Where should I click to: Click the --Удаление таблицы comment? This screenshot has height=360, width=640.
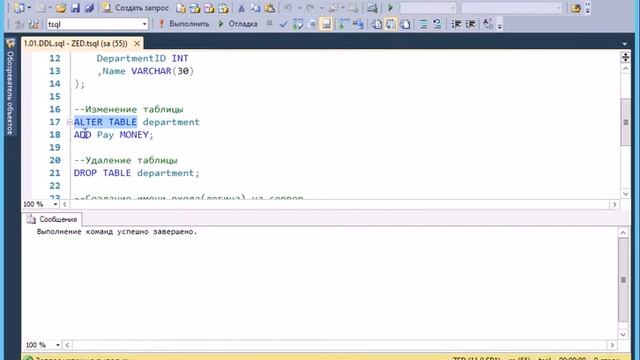126,160
